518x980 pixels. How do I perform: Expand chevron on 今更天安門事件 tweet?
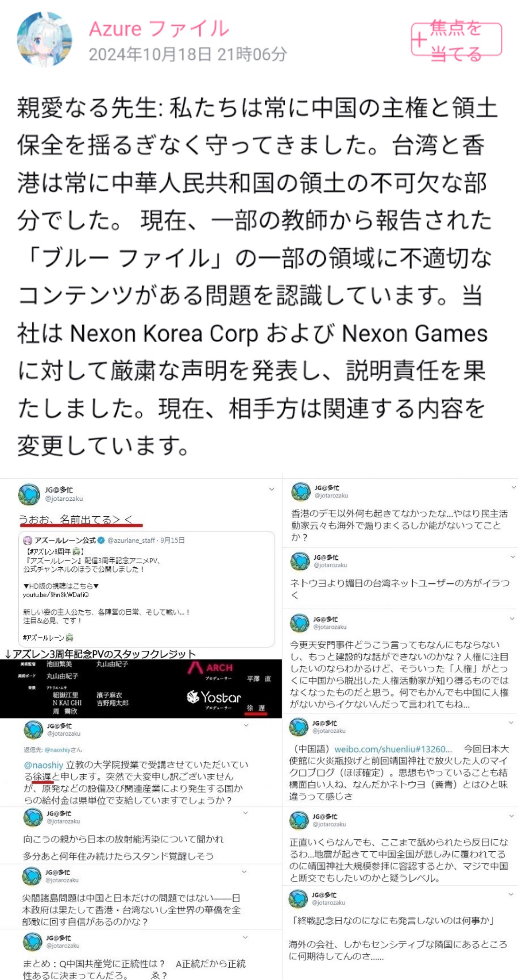pyautogui.click(x=512, y=619)
